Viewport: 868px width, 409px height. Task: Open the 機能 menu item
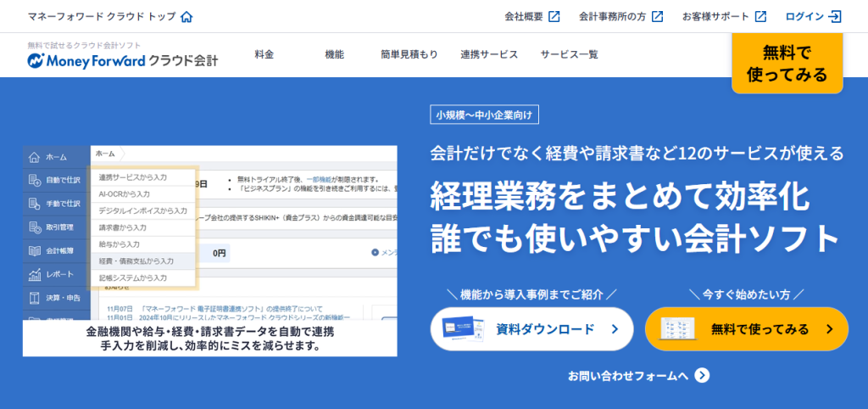click(x=334, y=54)
